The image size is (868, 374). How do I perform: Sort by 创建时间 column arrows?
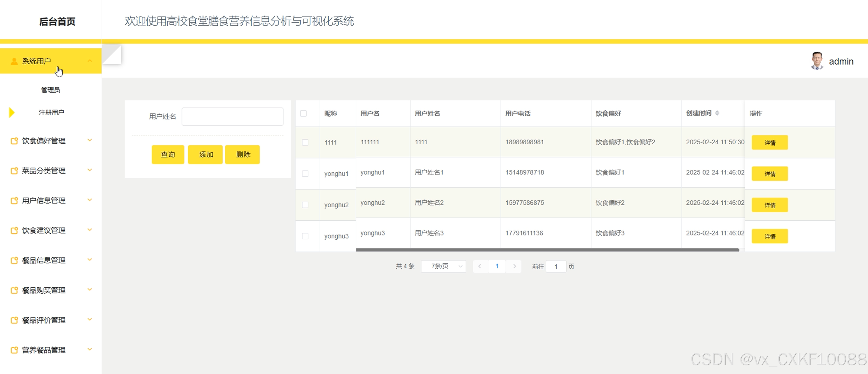[x=717, y=113]
